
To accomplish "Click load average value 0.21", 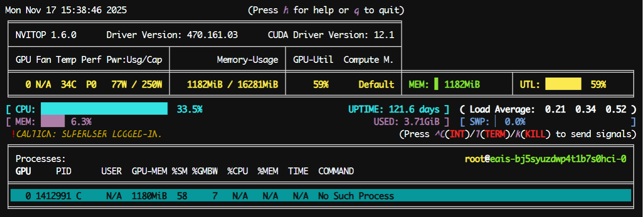I will (555, 109).
